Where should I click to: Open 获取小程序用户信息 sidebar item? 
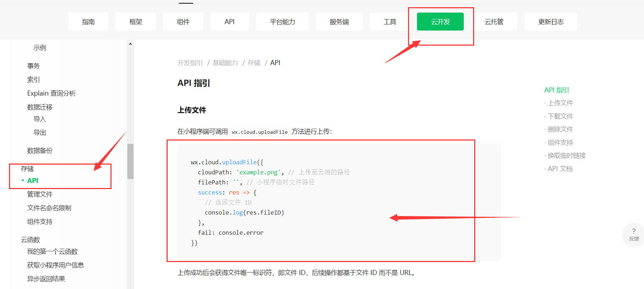click(55, 265)
